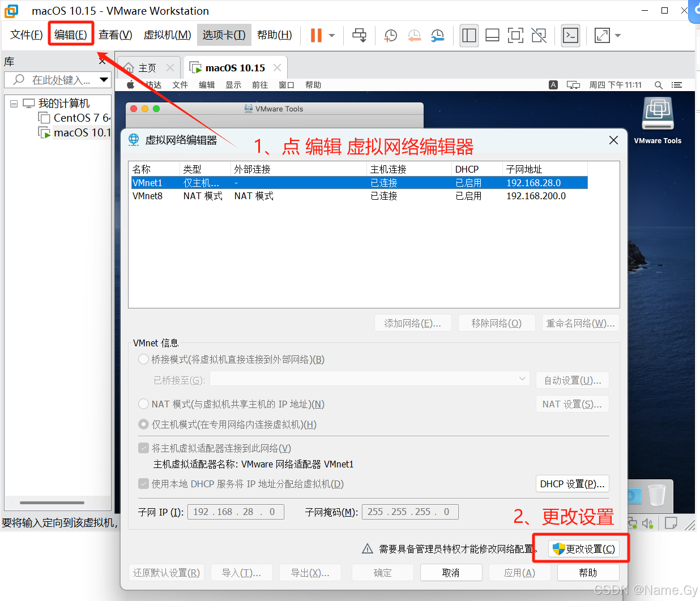Open the notification center list icon
The width and height of the screenshot is (700, 601).
pos(677,85)
